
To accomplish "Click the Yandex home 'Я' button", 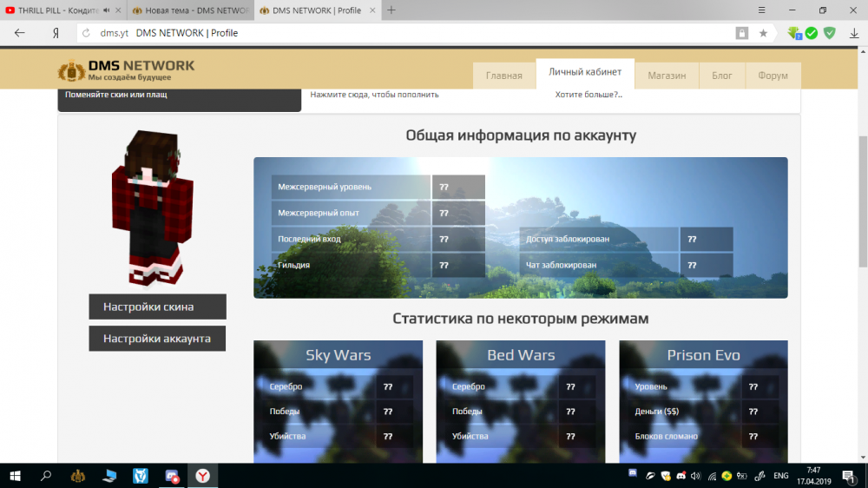I will point(56,33).
